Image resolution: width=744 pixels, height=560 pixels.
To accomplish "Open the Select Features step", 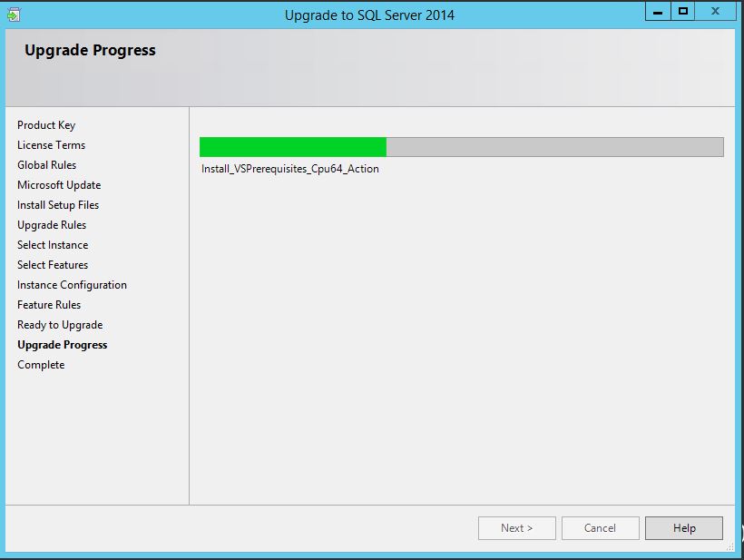I will point(53,265).
